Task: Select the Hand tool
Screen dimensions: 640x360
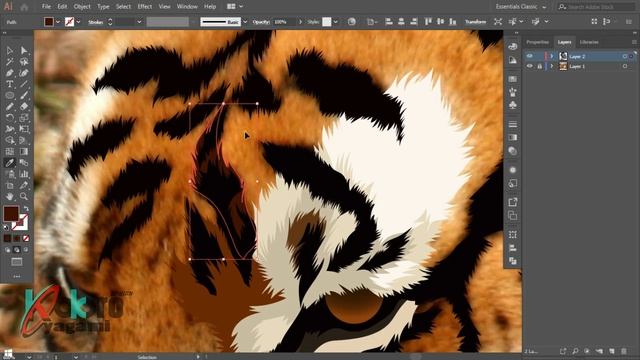Action: coord(9,197)
